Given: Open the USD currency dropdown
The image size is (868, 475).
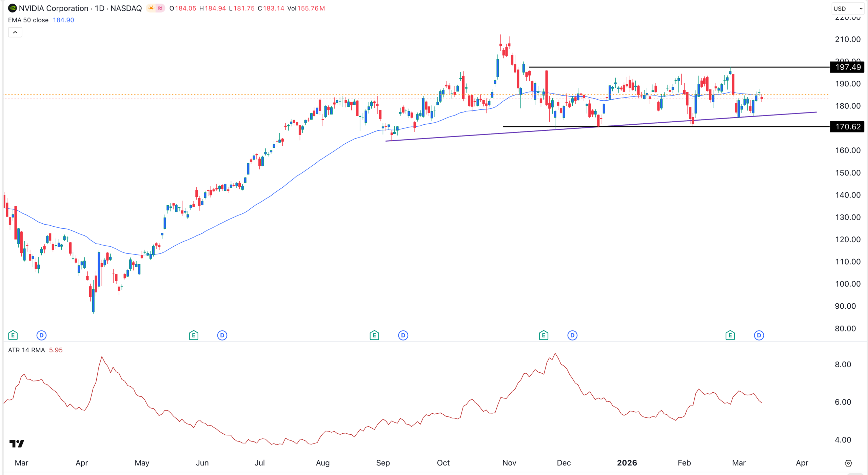Looking at the screenshot, I should pyautogui.click(x=846, y=8).
